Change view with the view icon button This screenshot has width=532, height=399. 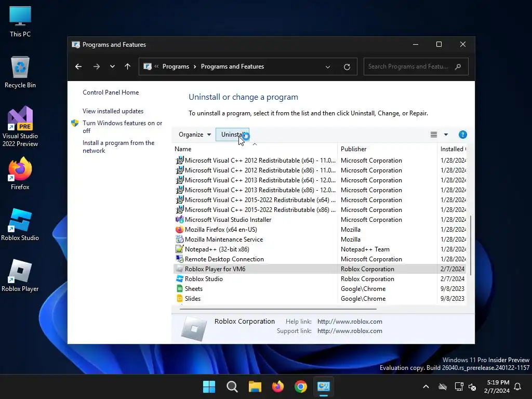434,135
